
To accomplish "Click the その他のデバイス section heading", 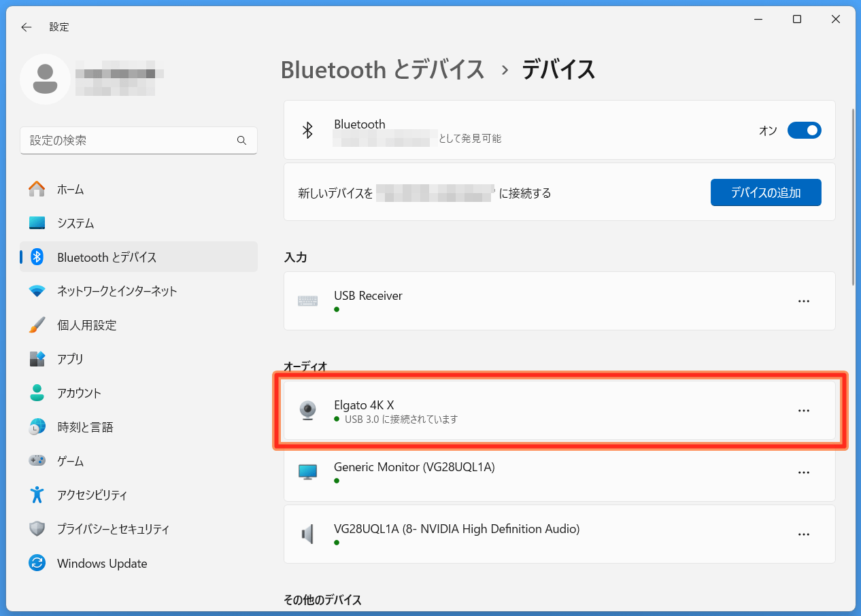I will point(322,600).
